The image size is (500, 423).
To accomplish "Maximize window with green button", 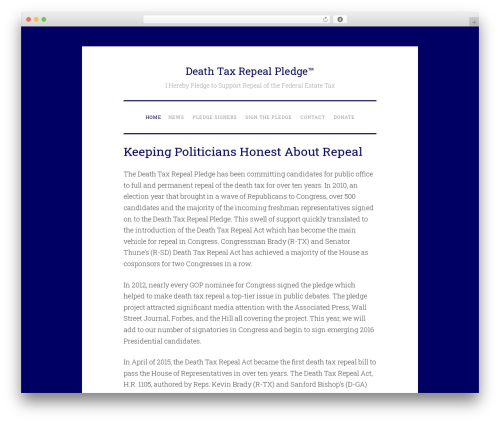I will tap(44, 19).
